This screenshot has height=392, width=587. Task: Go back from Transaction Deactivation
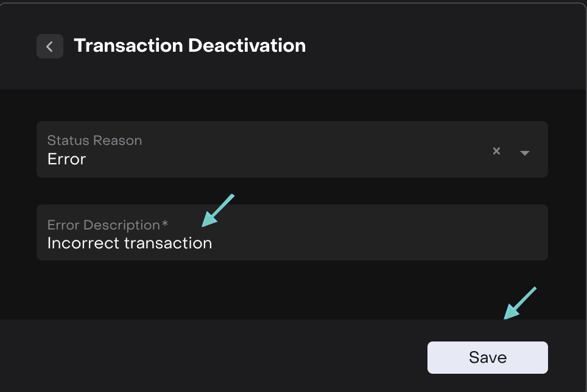50,46
